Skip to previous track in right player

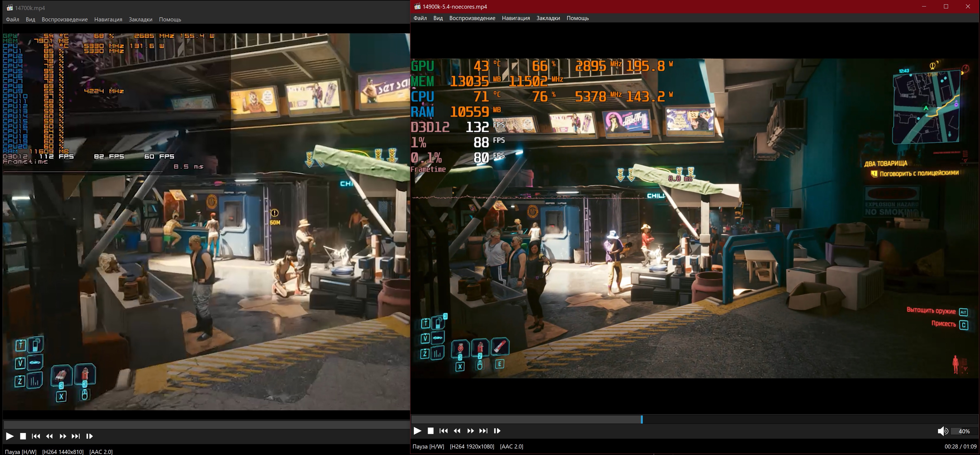pos(443,431)
